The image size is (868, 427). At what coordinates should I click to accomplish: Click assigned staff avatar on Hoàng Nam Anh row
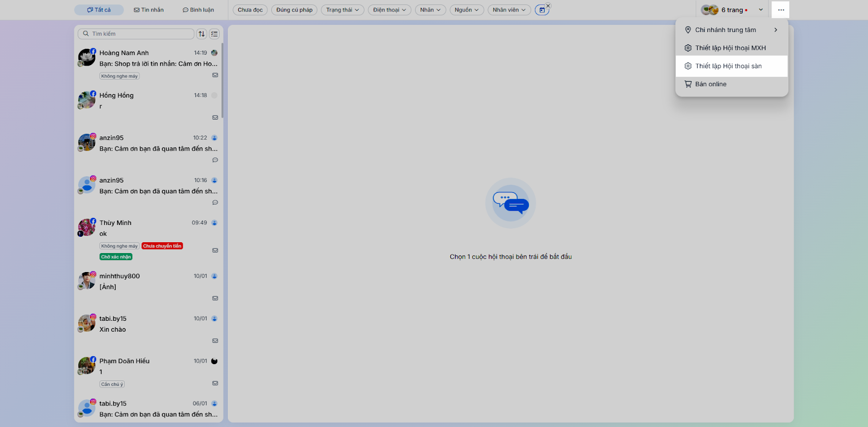214,53
